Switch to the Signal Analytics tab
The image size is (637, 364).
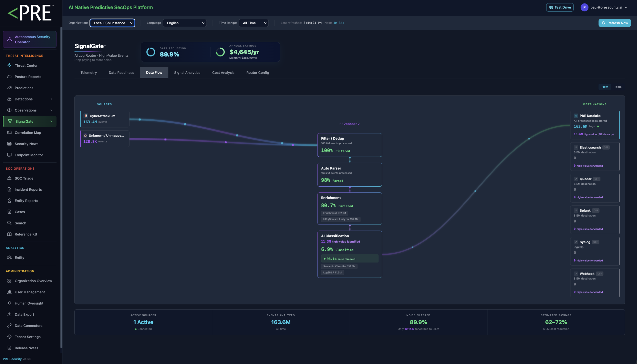point(187,73)
